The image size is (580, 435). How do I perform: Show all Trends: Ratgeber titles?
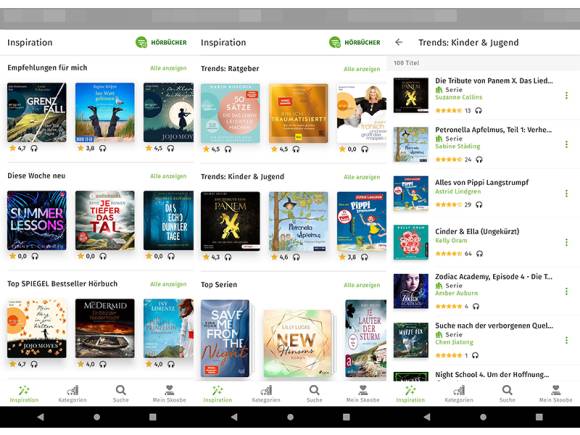click(362, 69)
